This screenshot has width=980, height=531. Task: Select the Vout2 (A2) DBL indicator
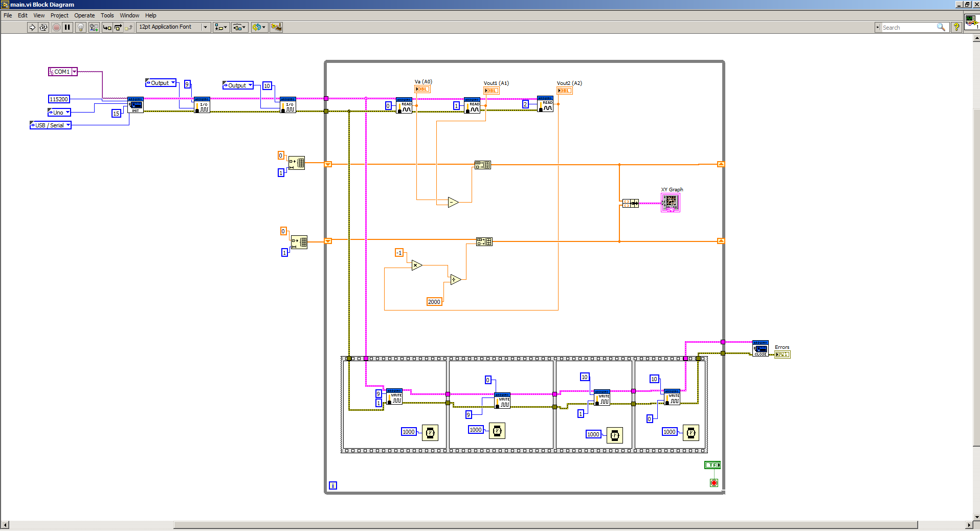(565, 91)
